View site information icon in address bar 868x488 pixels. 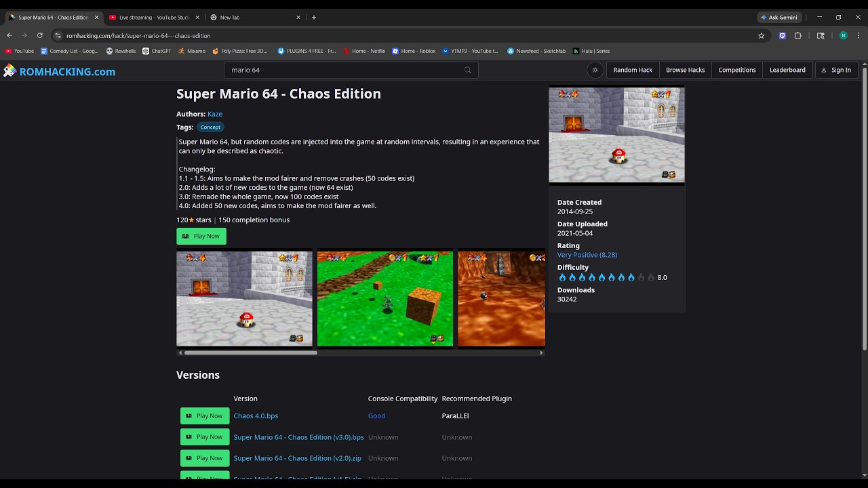tap(58, 35)
